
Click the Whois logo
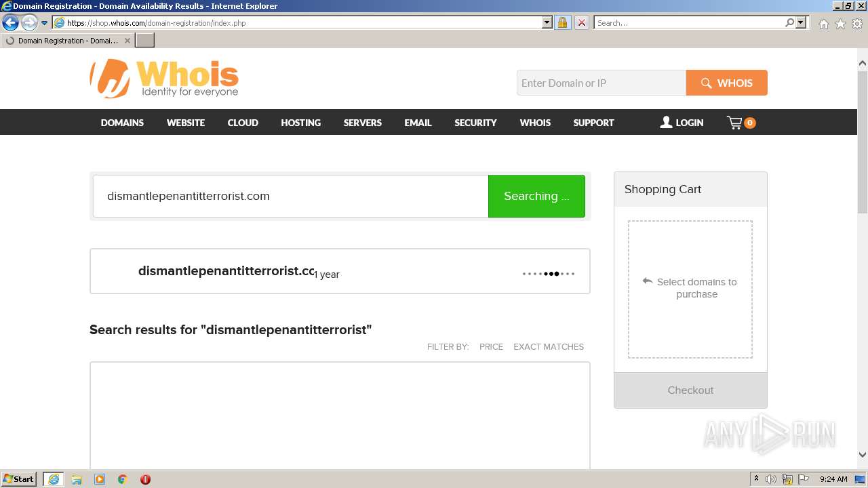tap(164, 79)
